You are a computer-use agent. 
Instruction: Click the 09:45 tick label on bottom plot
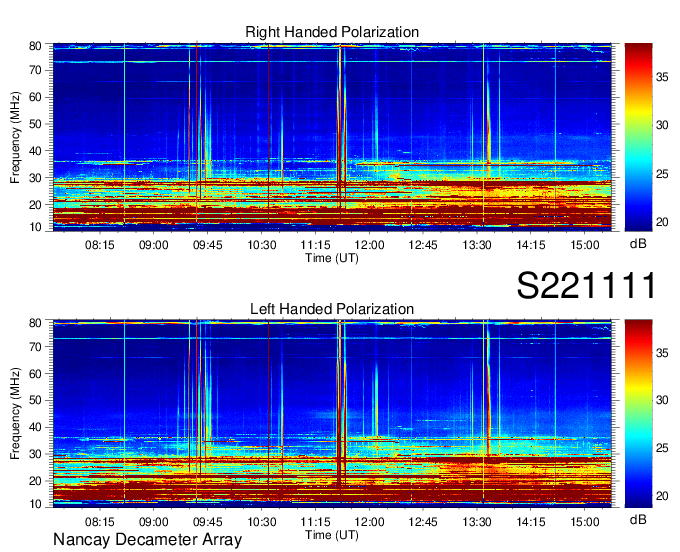pyautogui.click(x=208, y=522)
